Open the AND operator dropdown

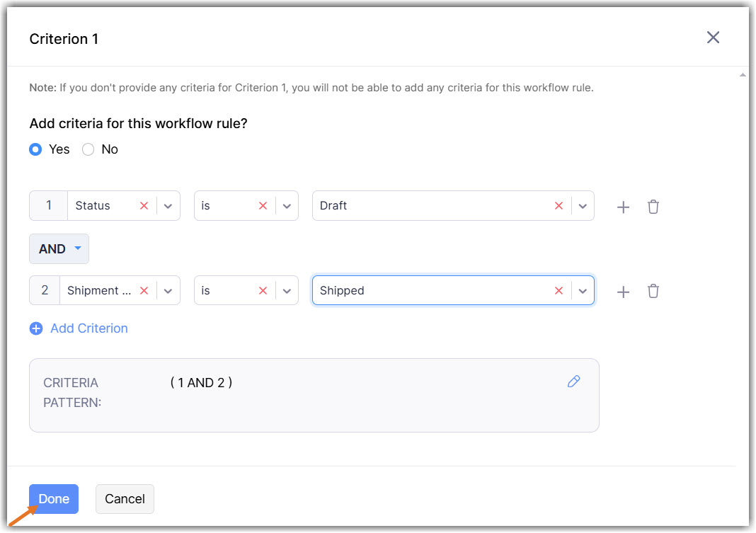pos(59,249)
